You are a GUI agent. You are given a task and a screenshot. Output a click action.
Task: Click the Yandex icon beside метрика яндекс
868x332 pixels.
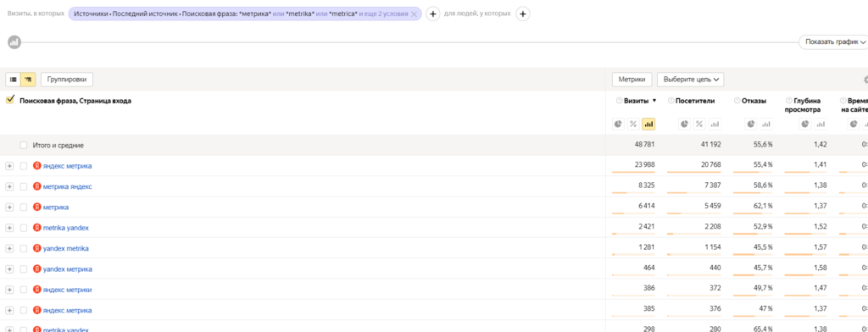pyautogui.click(x=37, y=186)
